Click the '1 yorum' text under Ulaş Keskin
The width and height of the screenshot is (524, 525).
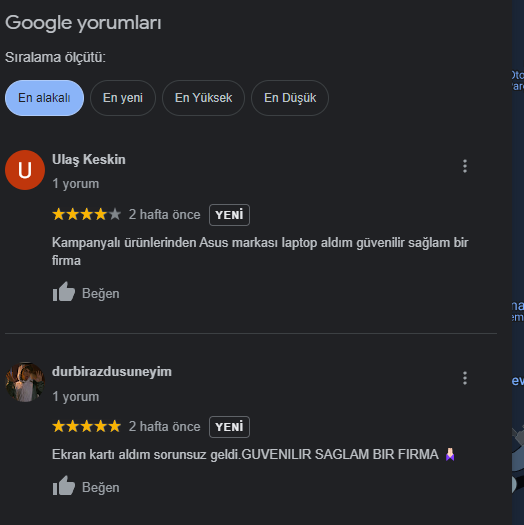coord(76,184)
